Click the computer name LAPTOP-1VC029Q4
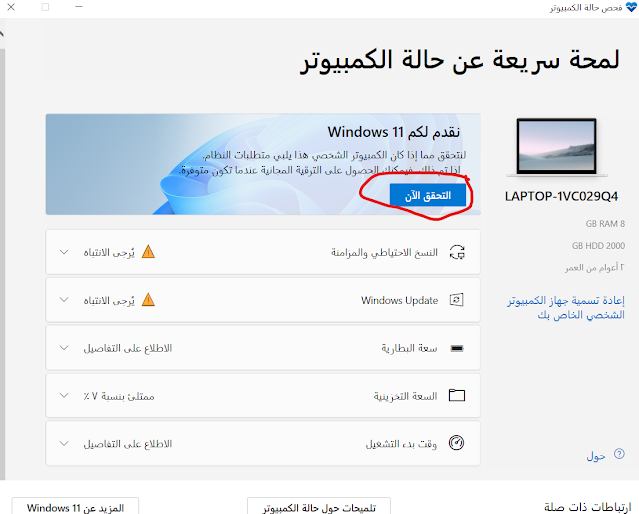Image resolution: width=639 pixels, height=514 pixels. [561, 196]
